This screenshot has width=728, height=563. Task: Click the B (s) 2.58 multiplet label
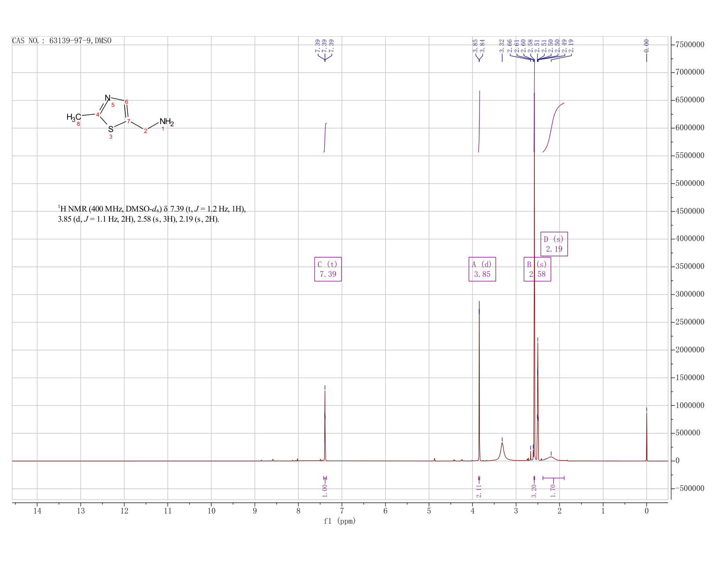[x=537, y=269]
